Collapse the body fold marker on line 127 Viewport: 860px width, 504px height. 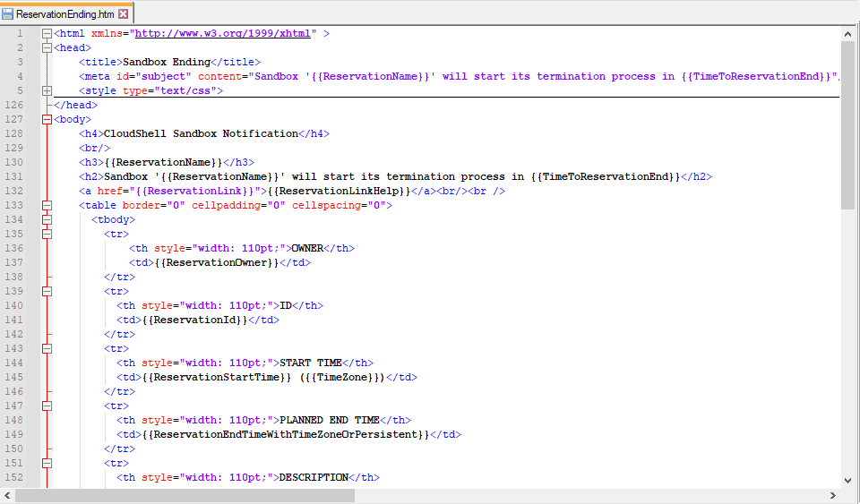pos(47,119)
